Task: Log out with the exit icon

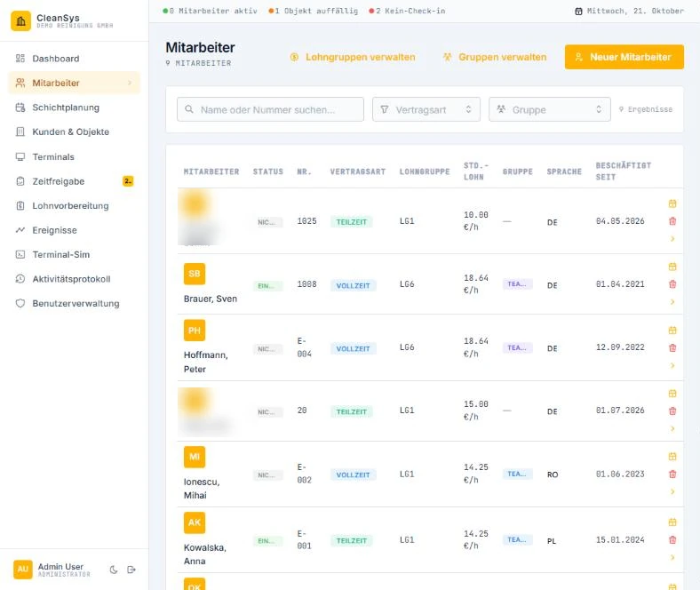Action: point(131,570)
